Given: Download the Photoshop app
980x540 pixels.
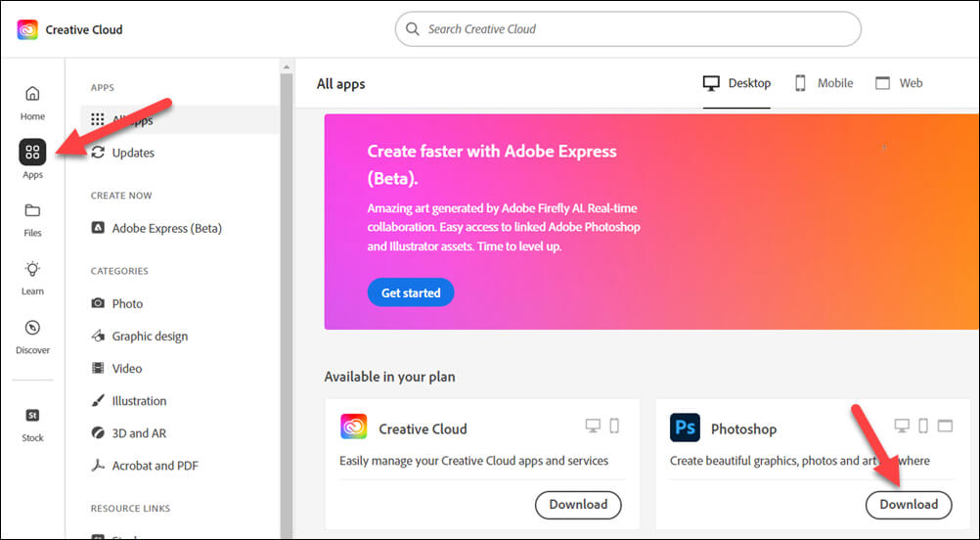Looking at the screenshot, I should point(909,505).
